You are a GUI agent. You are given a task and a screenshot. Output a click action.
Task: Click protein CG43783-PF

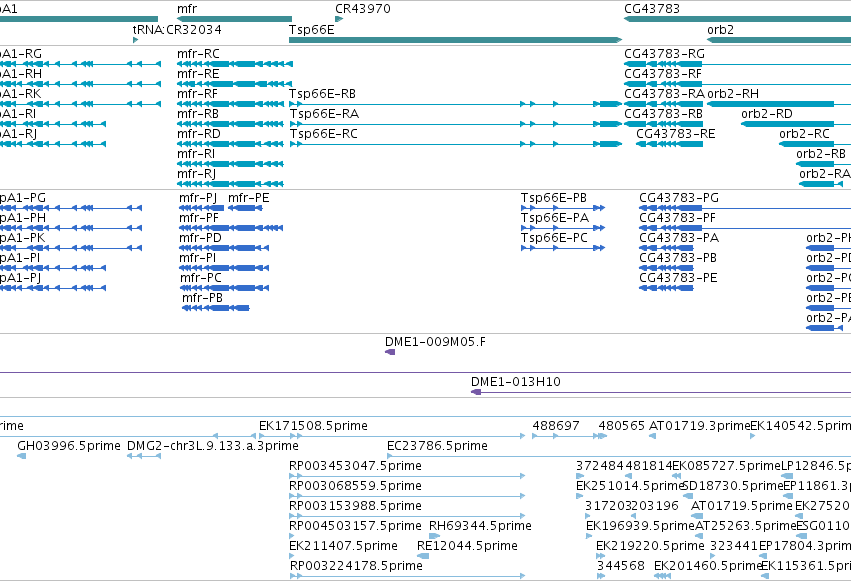pos(745,228)
